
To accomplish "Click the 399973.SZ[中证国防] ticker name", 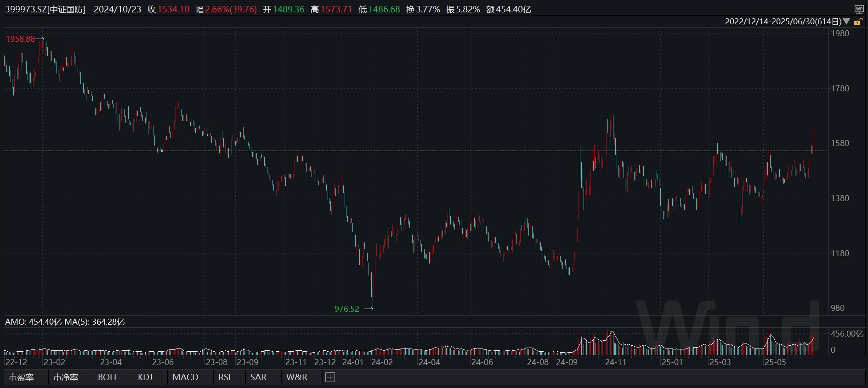I will pyautogui.click(x=45, y=9).
